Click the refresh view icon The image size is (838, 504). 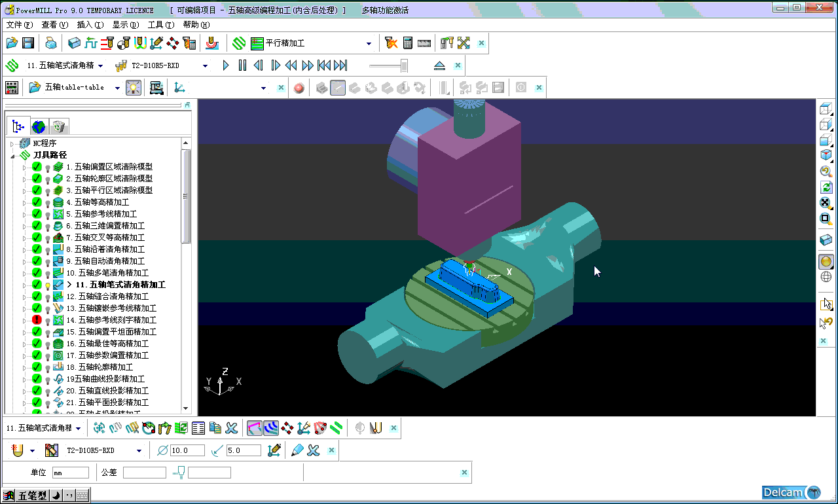pos(826,187)
